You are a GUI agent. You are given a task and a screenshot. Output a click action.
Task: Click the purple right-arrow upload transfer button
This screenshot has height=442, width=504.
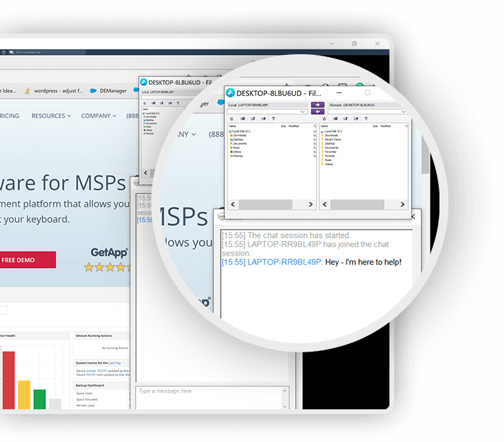pos(317,104)
